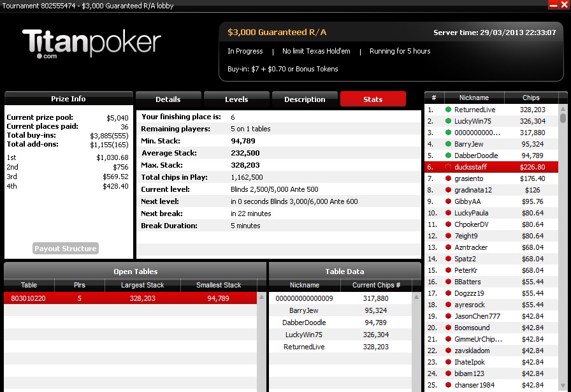Select open table 803010220 row
This screenshot has height=392, width=571.
pyautogui.click(x=131, y=298)
